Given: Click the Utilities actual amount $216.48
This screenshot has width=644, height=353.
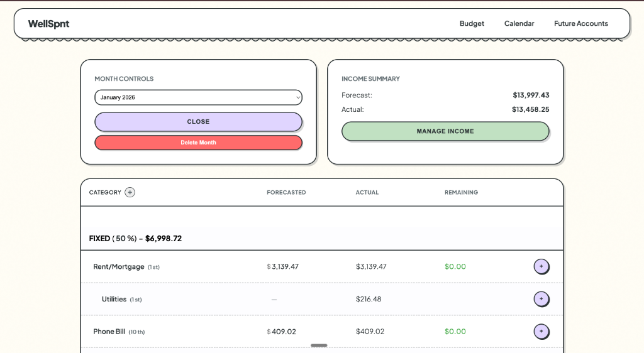Looking at the screenshot, I should (x=369, y=299).
